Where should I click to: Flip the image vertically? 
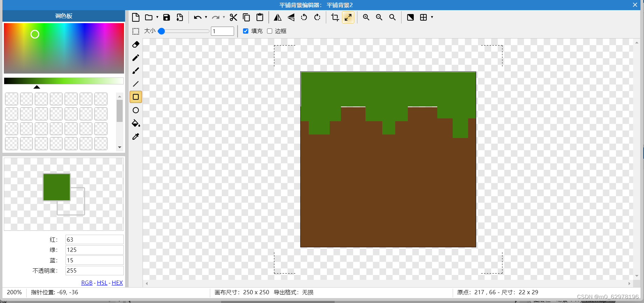(x=291, y=17)
